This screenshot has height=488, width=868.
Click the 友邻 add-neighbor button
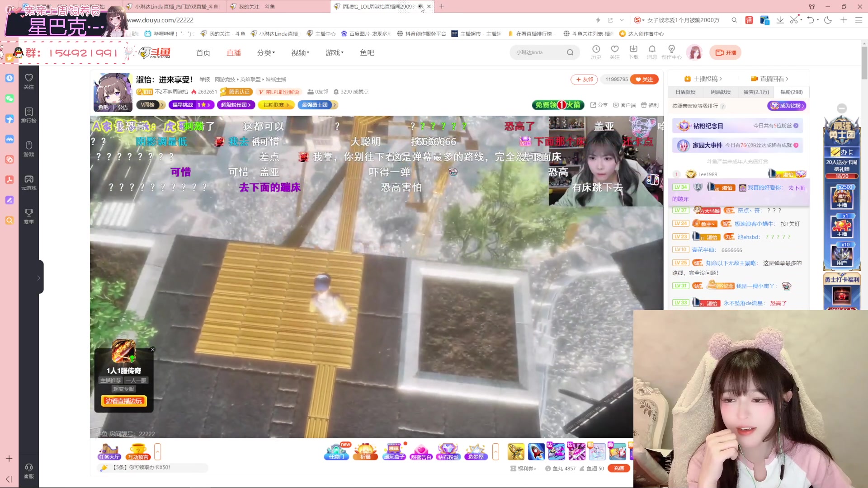[x=584, y=80]
